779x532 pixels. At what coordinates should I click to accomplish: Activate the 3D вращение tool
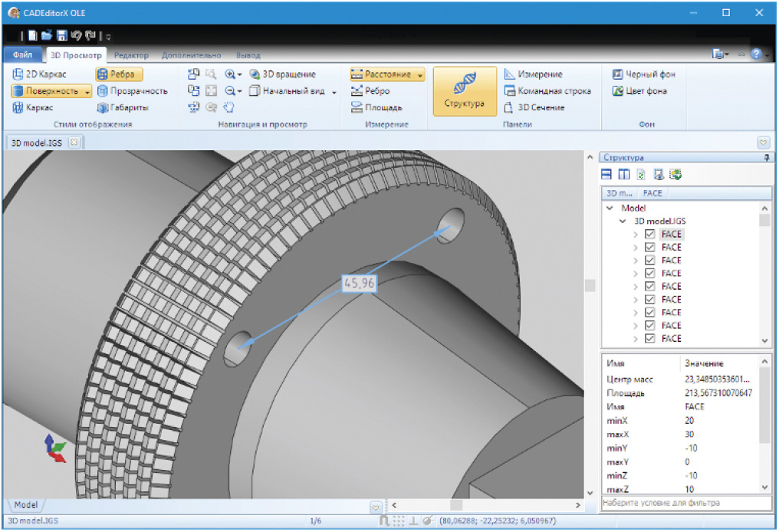click(283, 74)
